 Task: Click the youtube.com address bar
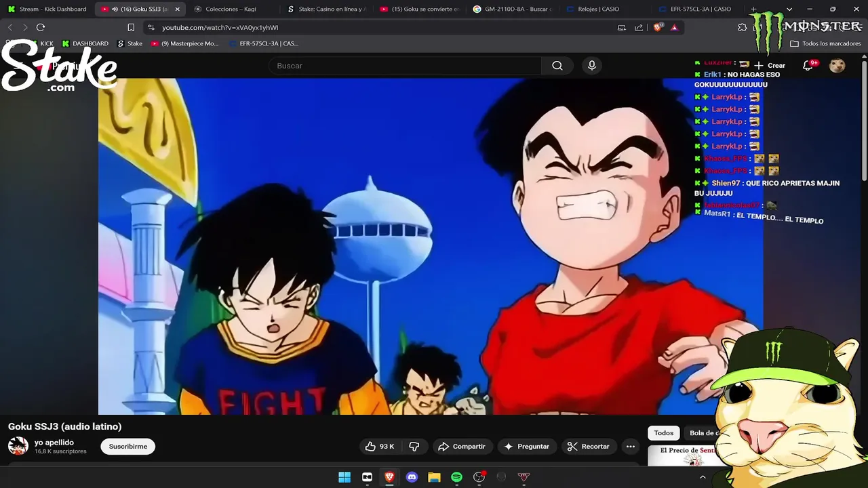point(380,27)
